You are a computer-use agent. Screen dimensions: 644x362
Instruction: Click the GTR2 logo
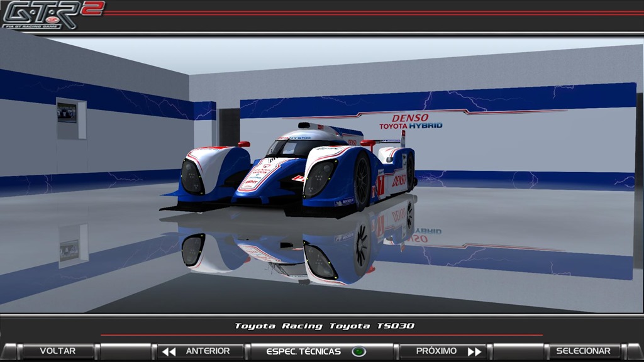tap(53, 15)
